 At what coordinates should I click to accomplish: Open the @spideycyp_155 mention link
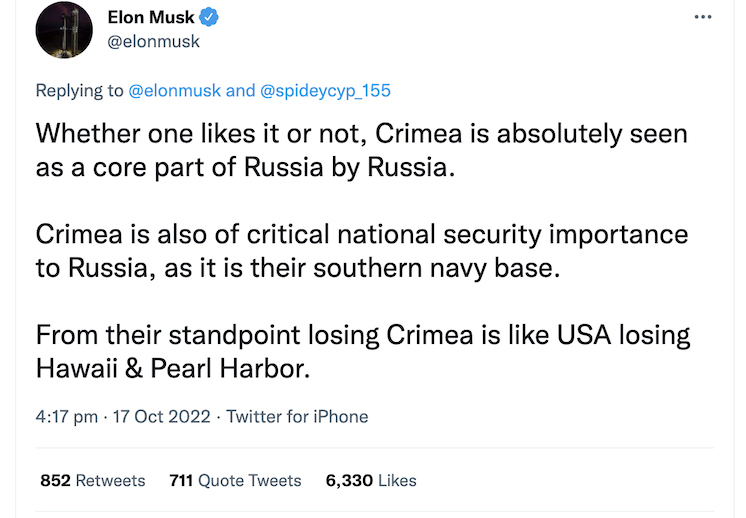(325, 90)
